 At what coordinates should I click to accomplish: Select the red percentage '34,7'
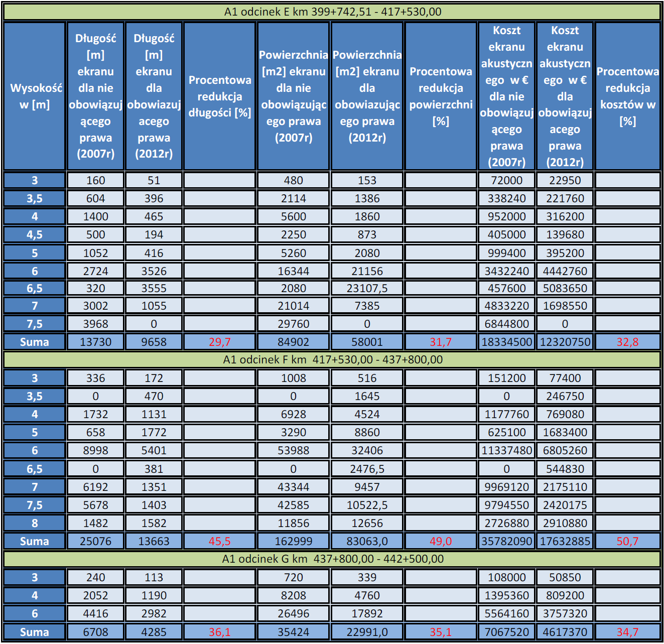click(x=627, y=632)
